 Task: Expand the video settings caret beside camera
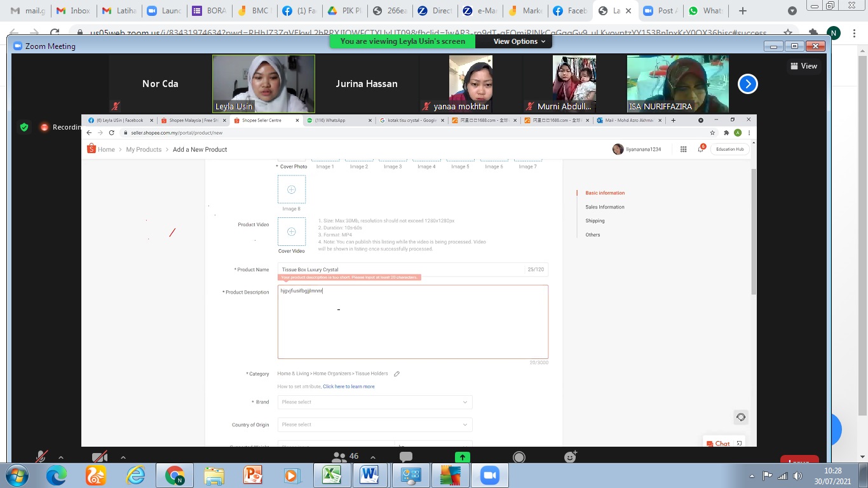click(x=123, y=457)
